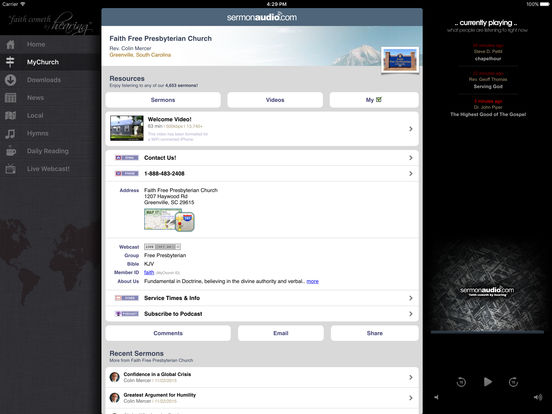Tap the low volume speaker icon
This screenshot has width=552, height=414.
(x=437, y=397)
